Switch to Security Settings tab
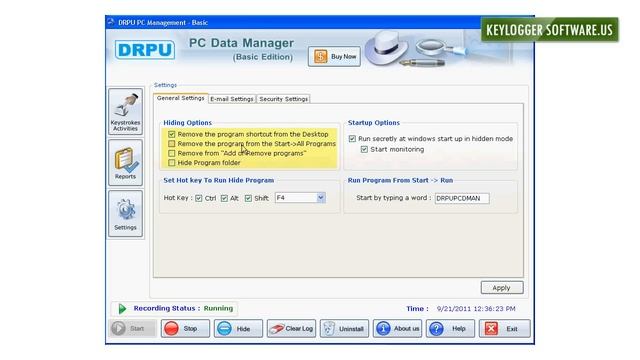Screen dimensions: 640x360 point(283,99)
